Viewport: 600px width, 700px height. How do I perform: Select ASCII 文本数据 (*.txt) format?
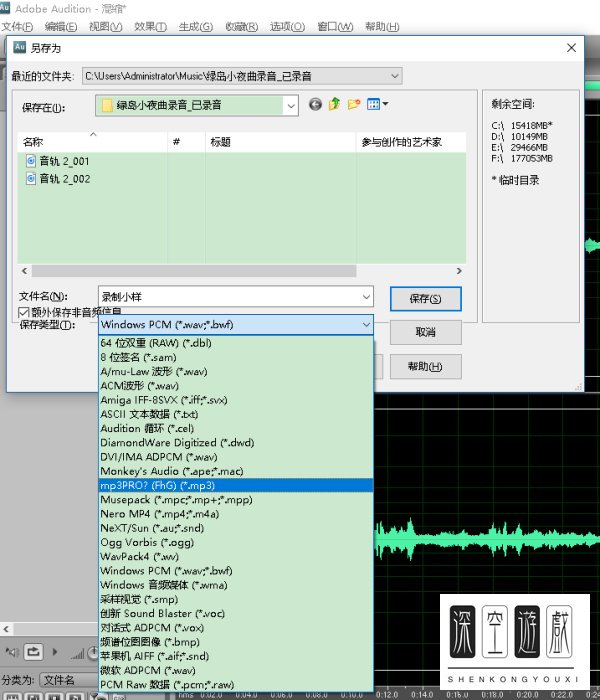[x=236, y=414]
